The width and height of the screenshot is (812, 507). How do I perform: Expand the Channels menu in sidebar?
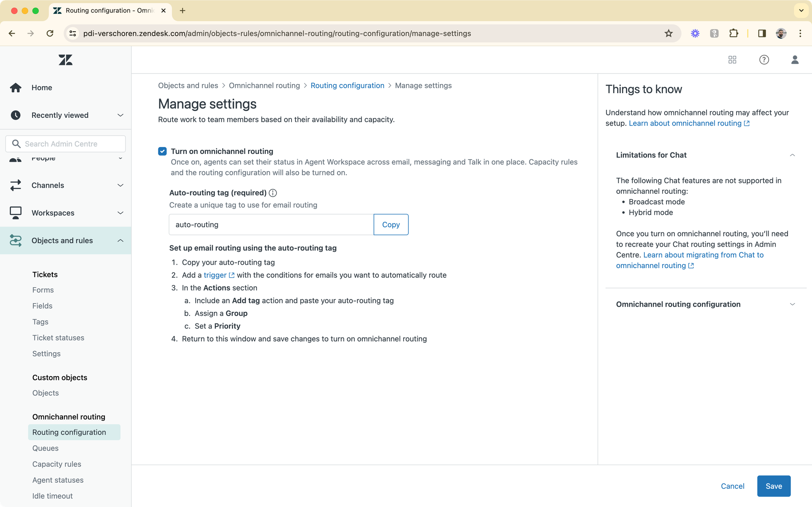click(120, 185)
